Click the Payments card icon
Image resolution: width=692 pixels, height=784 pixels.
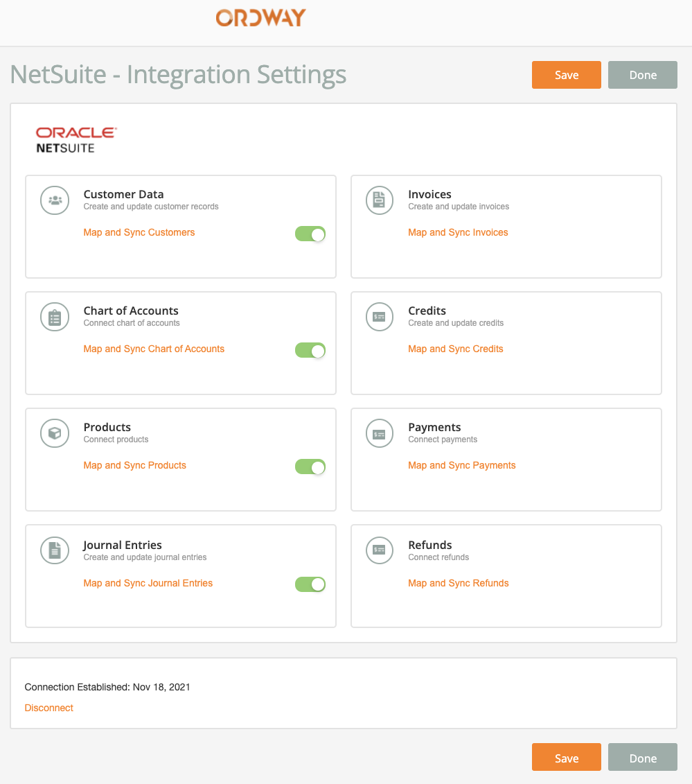click(x=379, y=433)
